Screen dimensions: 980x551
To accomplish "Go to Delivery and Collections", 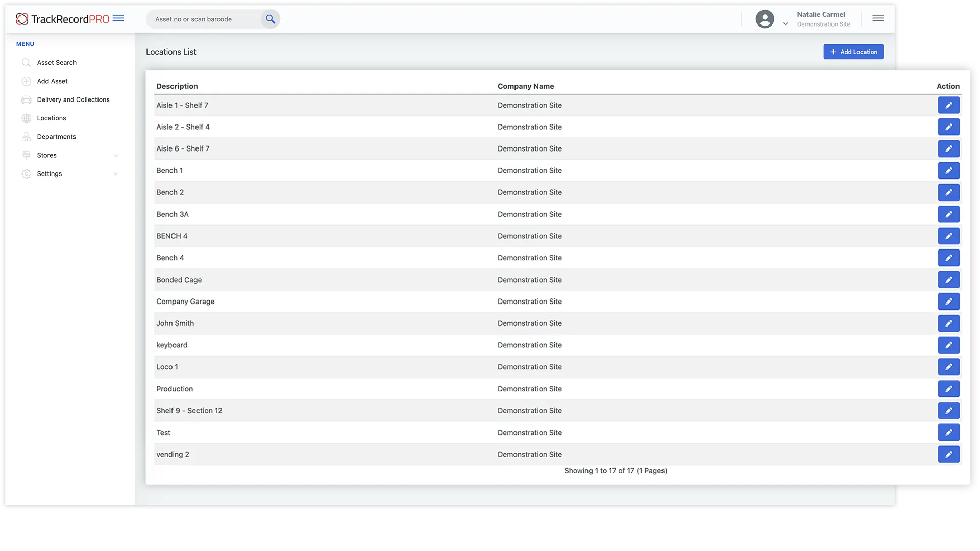I will coord(73,99).
